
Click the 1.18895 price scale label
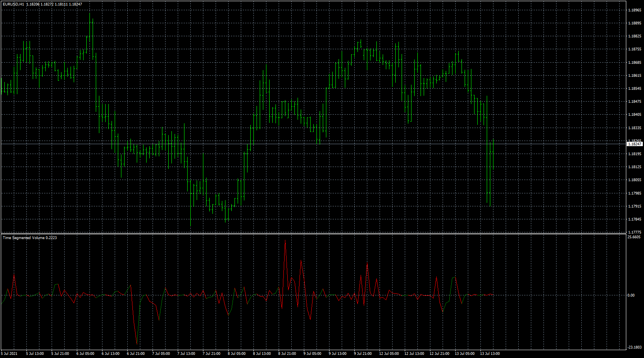635,23
